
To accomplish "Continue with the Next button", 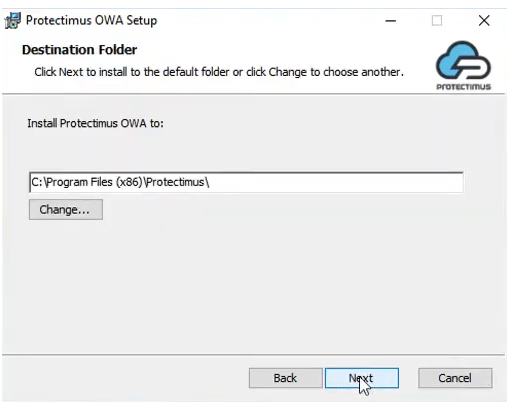I will point(362,378).
